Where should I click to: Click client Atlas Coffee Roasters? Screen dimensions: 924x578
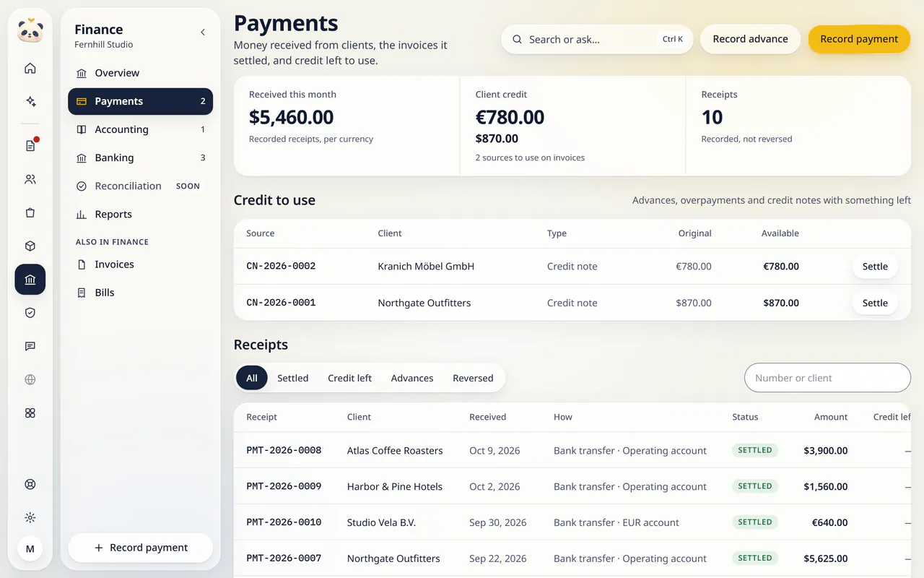[395, 450]
